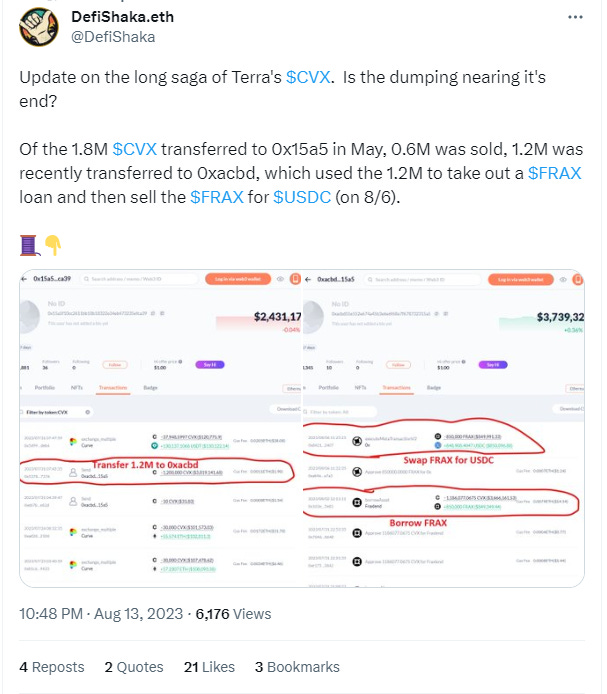The image size is (607, 694).
Task: Click the left orange login wallet button
Action: point(238,279)
